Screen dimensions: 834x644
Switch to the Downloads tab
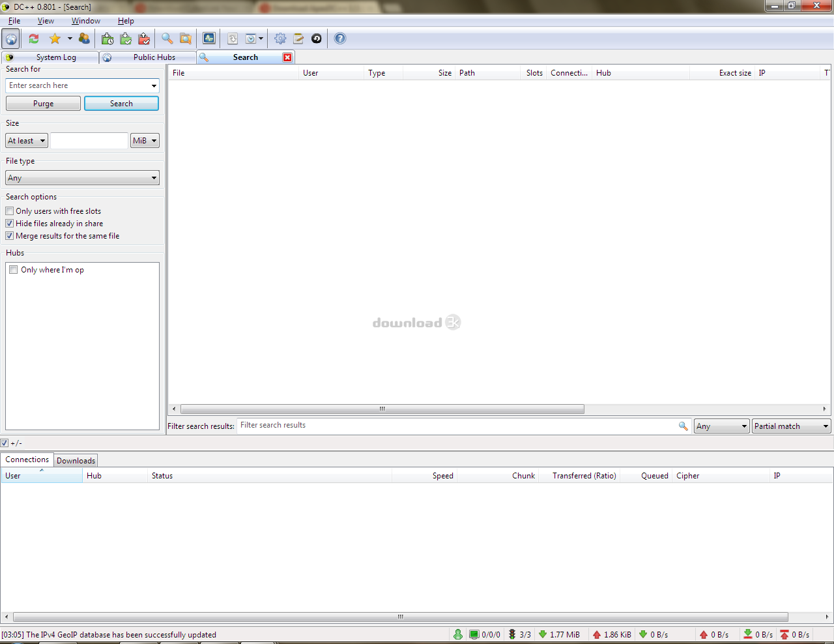(x=76, y=461)
